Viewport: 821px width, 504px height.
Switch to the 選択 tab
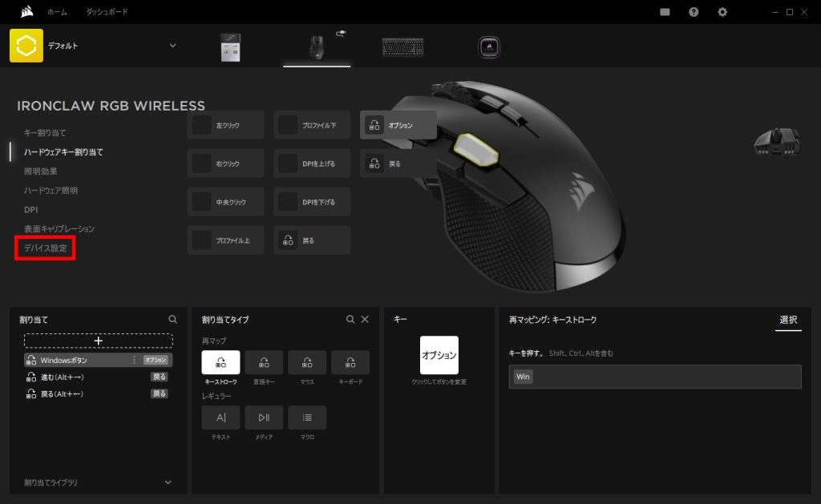(788, 320)
